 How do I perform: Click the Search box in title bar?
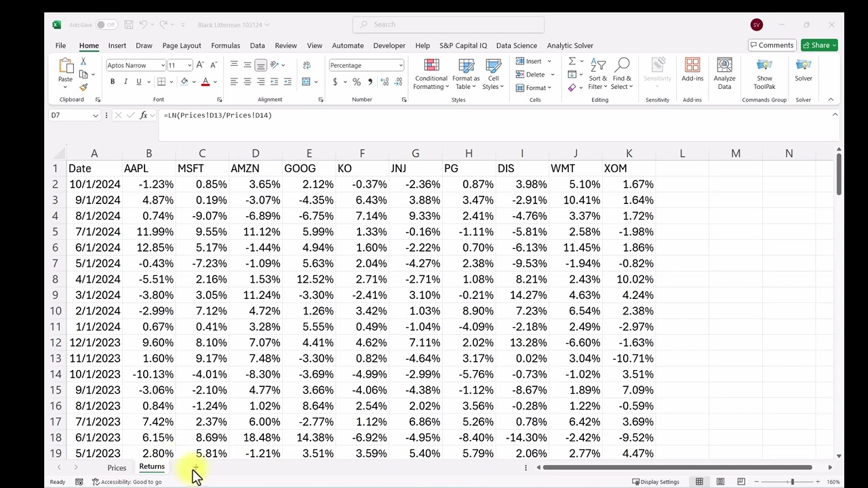tap(448, 24)
